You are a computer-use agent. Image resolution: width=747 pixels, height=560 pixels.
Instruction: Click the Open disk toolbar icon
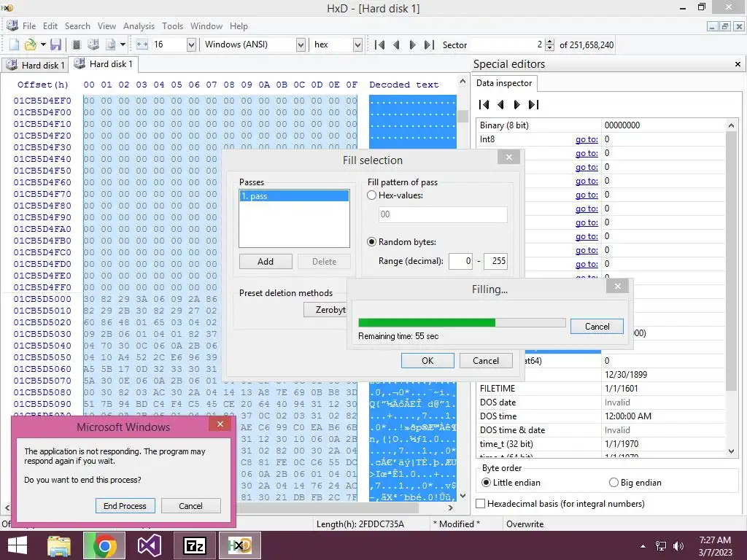(93, 44)
